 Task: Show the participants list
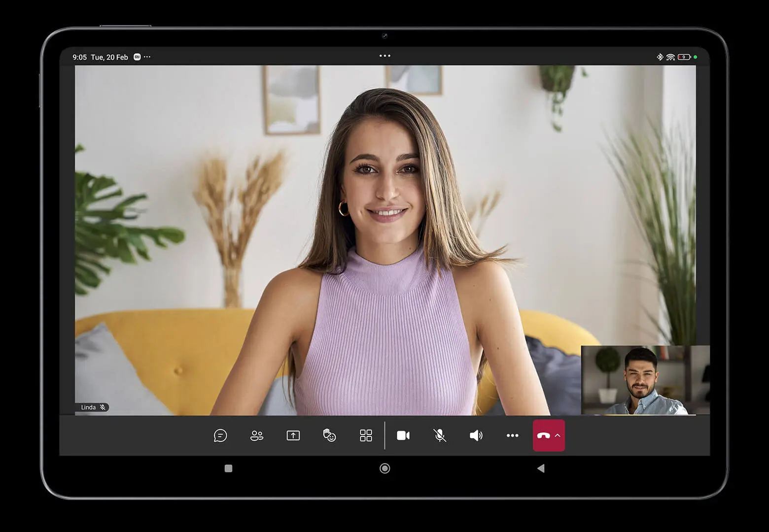click(256, 435)
